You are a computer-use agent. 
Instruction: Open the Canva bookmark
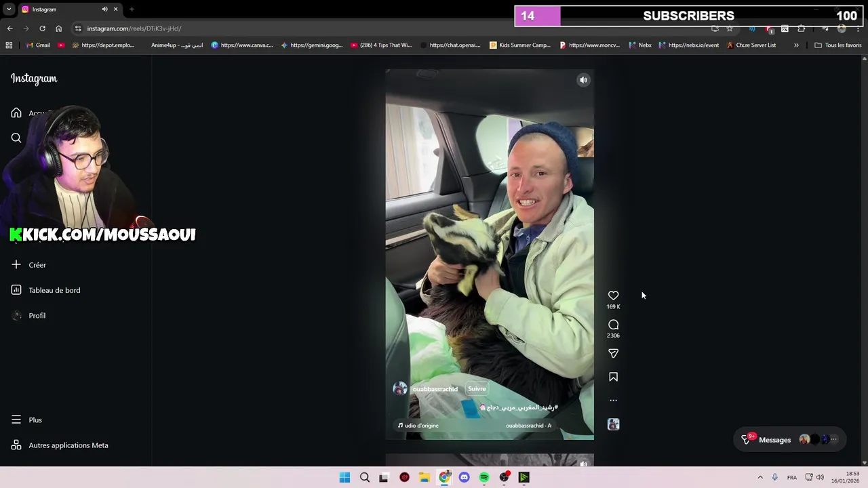pos(242,45)
